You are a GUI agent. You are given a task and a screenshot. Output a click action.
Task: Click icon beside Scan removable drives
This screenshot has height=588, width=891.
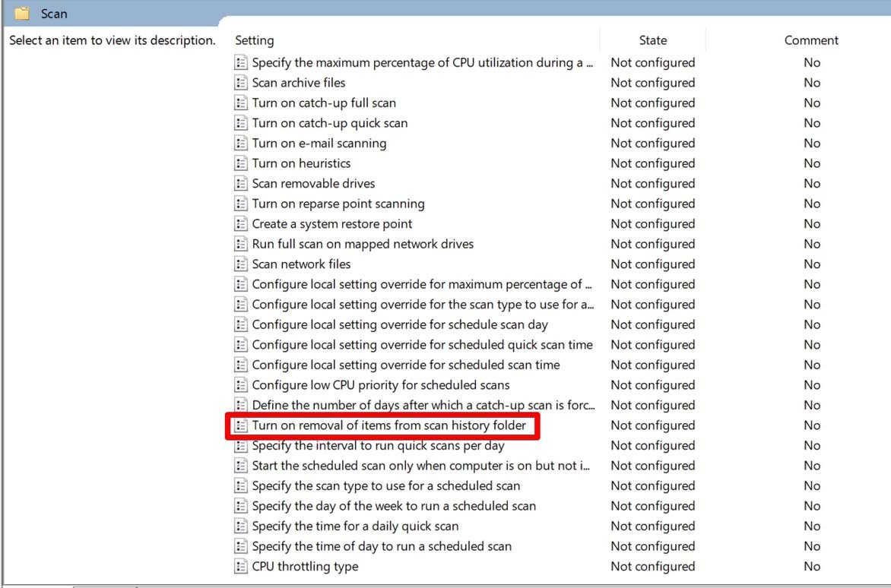point(241,184)
